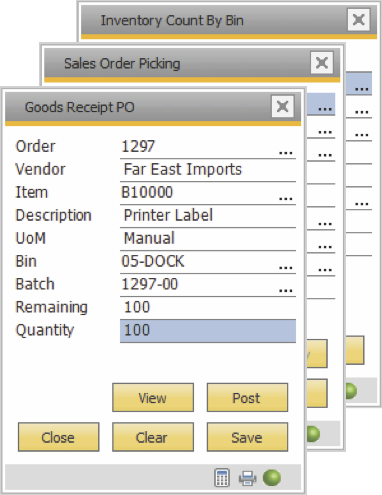Screen dimensions: 382x495
Task: Open the Order field lookup ellipsis
Action: [285, 153]
